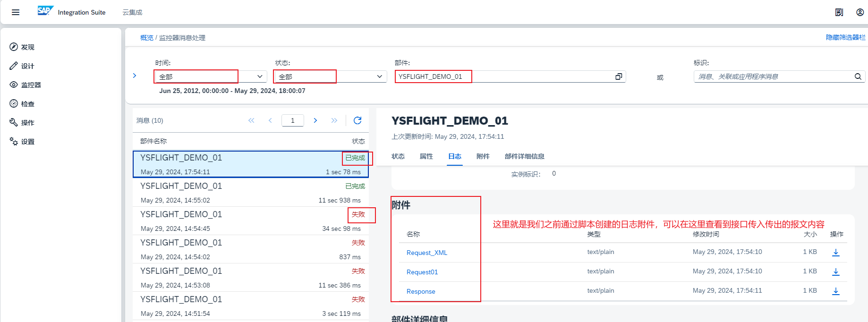This screenshot has width=868, height=322.
Task: Open 操作 (Operate) in the sidebar
Action: [x=28, y=123]
